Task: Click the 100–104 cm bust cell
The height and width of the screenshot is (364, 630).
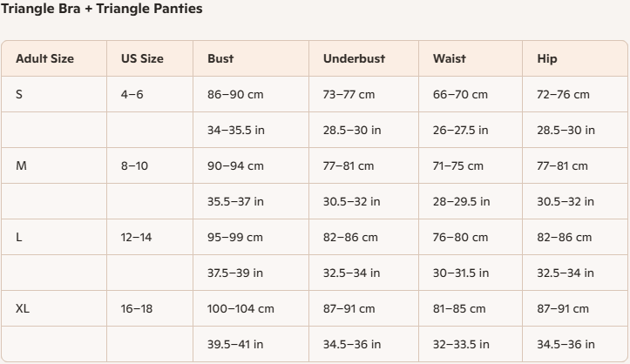Action: [x=240, y=308]
